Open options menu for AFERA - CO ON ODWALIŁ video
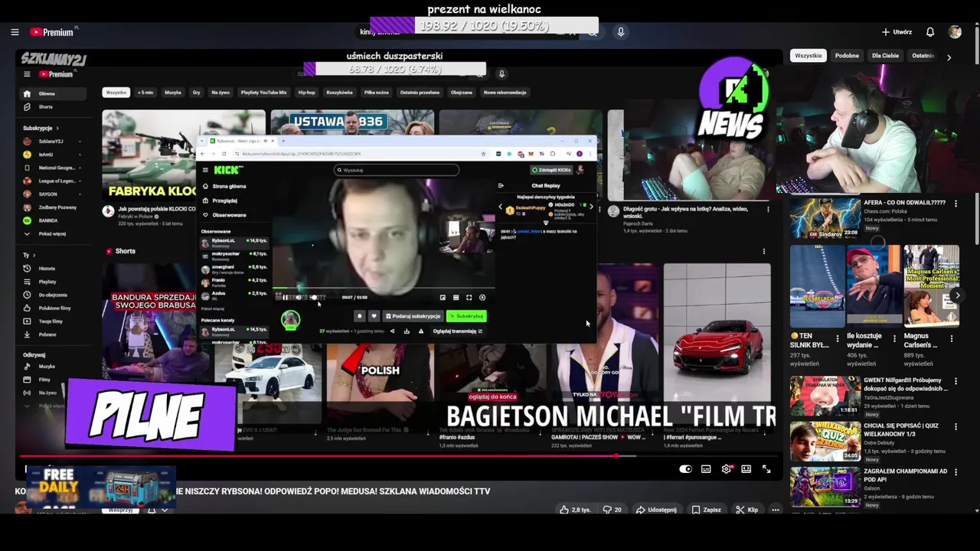This screenshot has width=980, height=551. point(955,204)
